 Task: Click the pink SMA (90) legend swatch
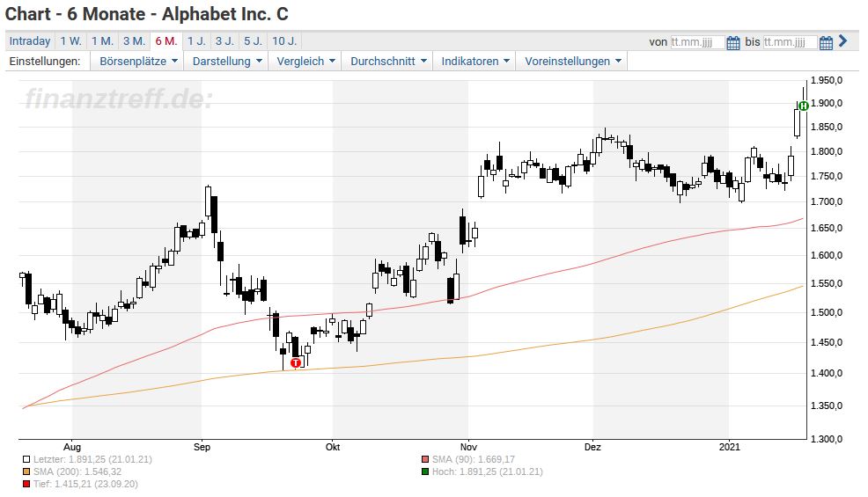click(424, 459)
